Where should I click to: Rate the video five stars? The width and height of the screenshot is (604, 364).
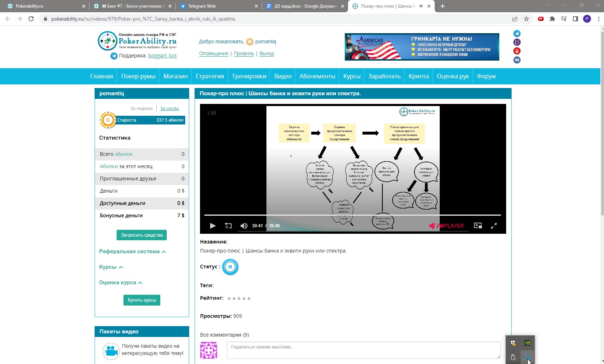249,298
